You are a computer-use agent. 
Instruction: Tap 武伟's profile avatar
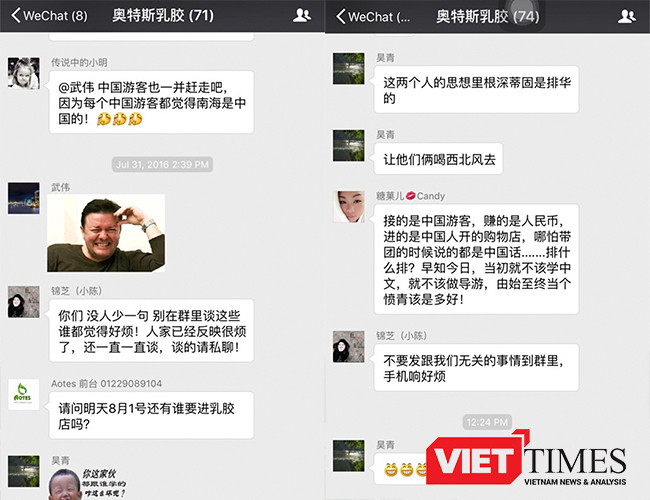23,198
